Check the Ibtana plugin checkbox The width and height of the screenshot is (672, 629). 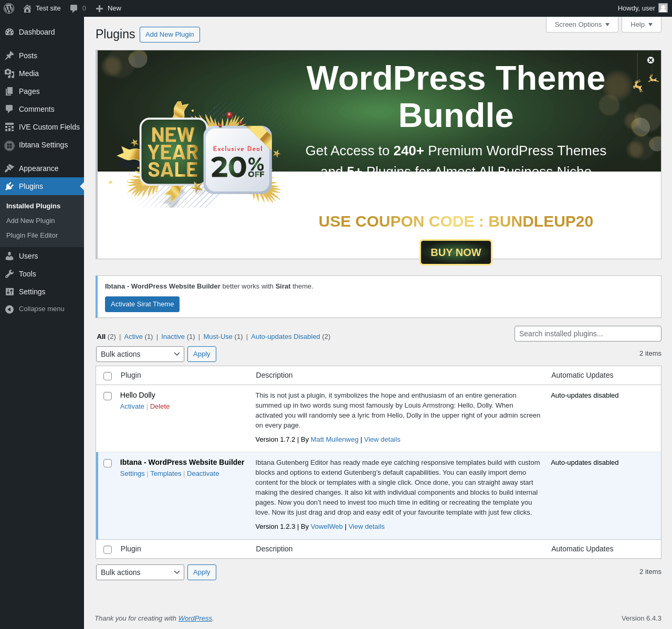click(x=108, y=463)
